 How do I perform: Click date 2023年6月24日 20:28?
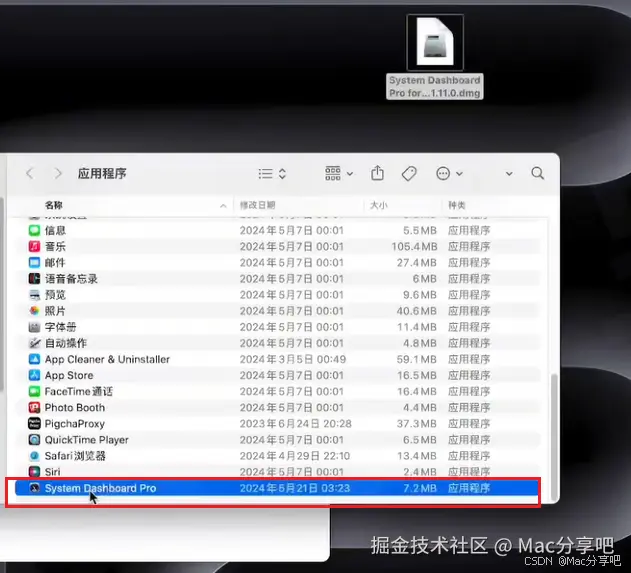coord(295,423)
